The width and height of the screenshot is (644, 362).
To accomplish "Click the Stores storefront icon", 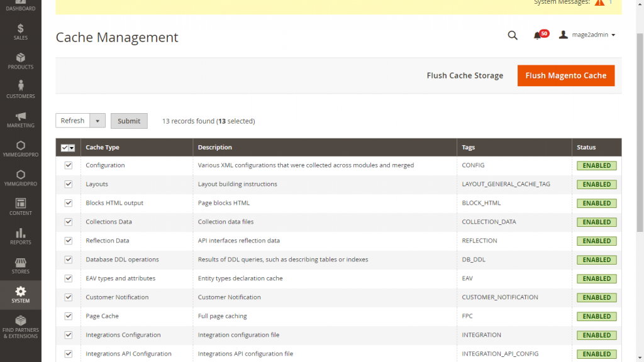I will pyautogui.click(x=20, y=265).
